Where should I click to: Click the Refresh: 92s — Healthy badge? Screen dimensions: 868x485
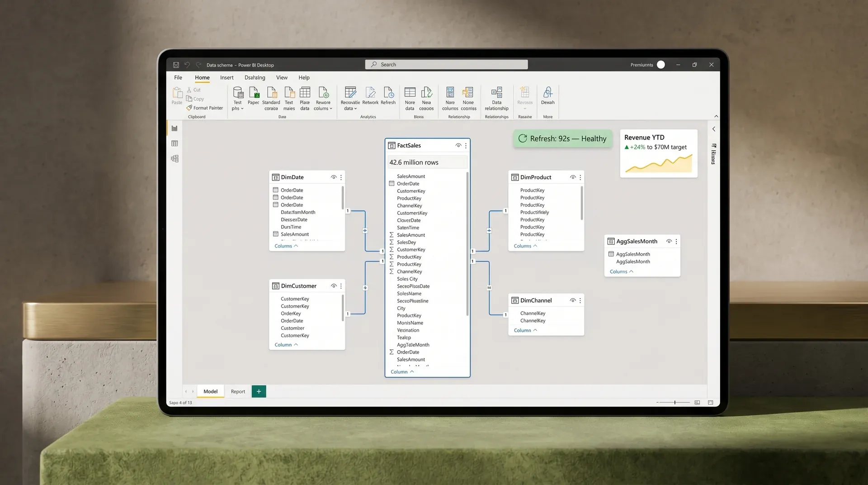coord(562,139)
